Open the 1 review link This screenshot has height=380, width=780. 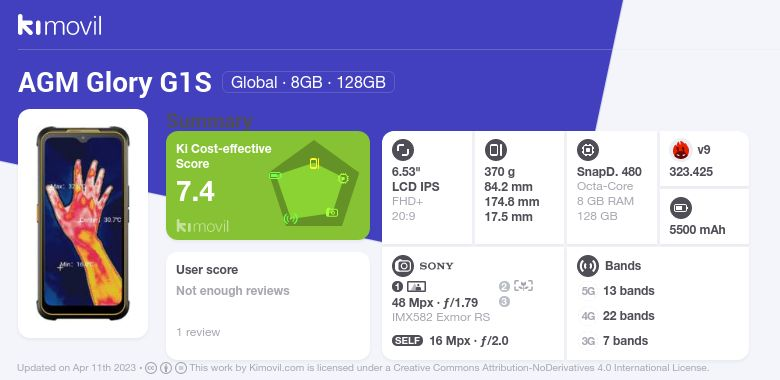[x=198, y=332]
